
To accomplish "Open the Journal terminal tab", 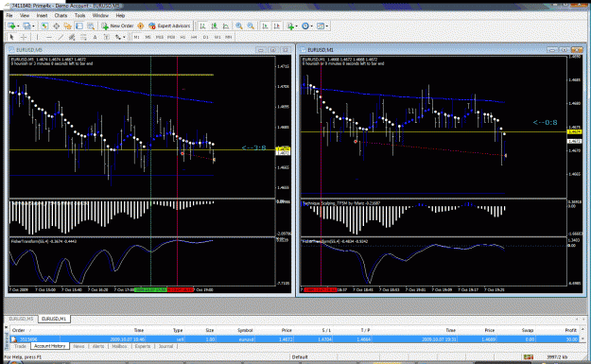I will [165, 346].
